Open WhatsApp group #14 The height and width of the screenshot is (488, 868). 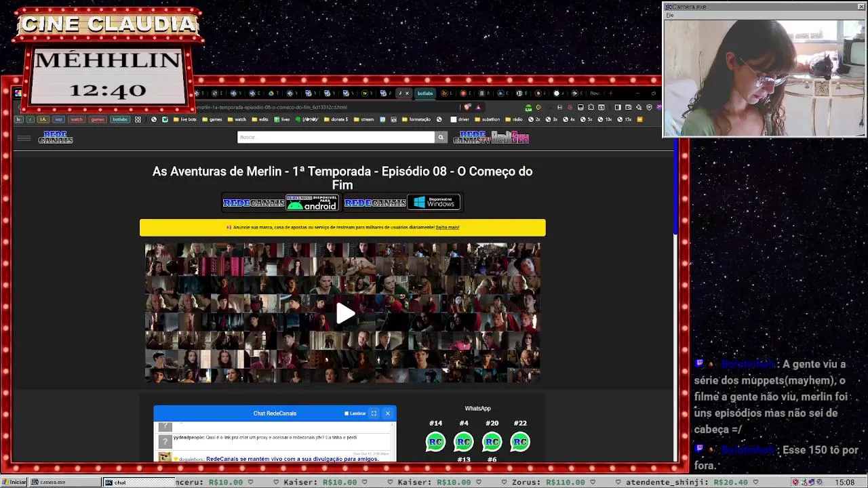(435, 441)
